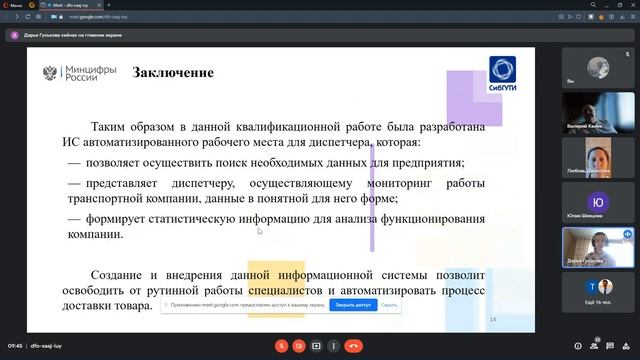Click the presenter notification banner for Дарья Гуськова
Screen dimensions: 640x360
coord(320,35)
